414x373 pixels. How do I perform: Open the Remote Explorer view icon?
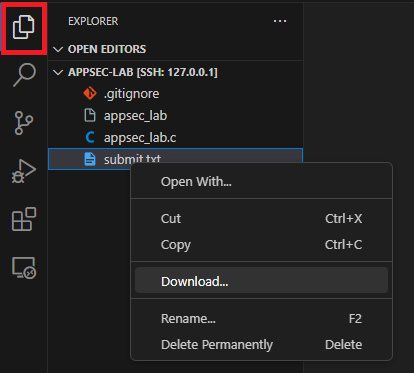click(x=24, y=267)
